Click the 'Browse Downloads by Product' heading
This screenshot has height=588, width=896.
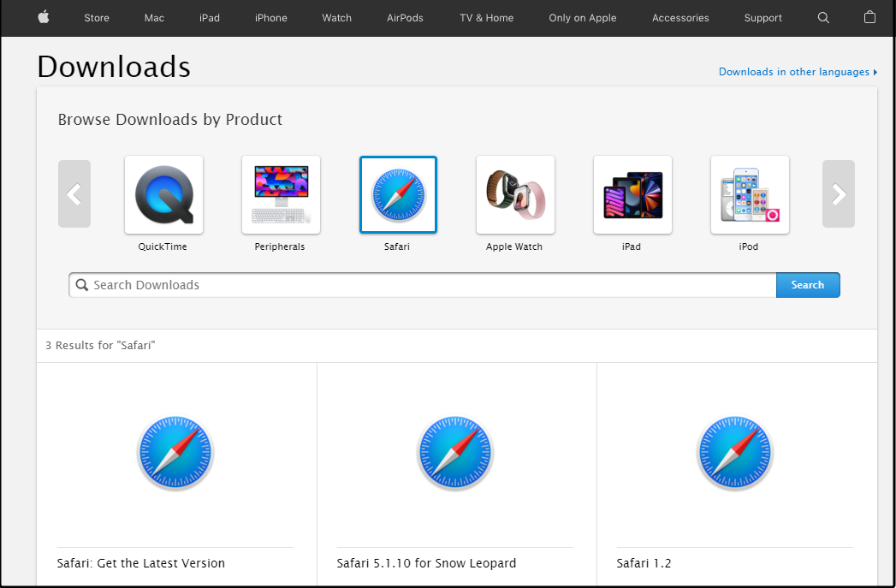170,120
